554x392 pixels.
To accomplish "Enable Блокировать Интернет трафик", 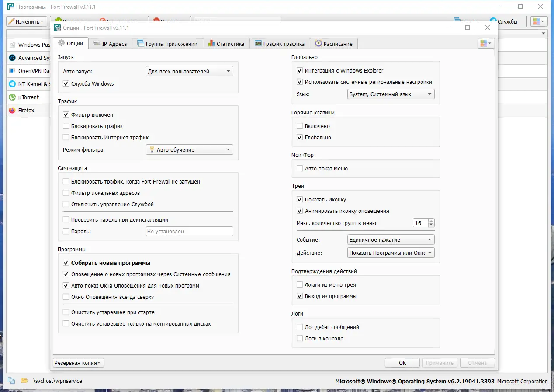I will click(66, 137).
